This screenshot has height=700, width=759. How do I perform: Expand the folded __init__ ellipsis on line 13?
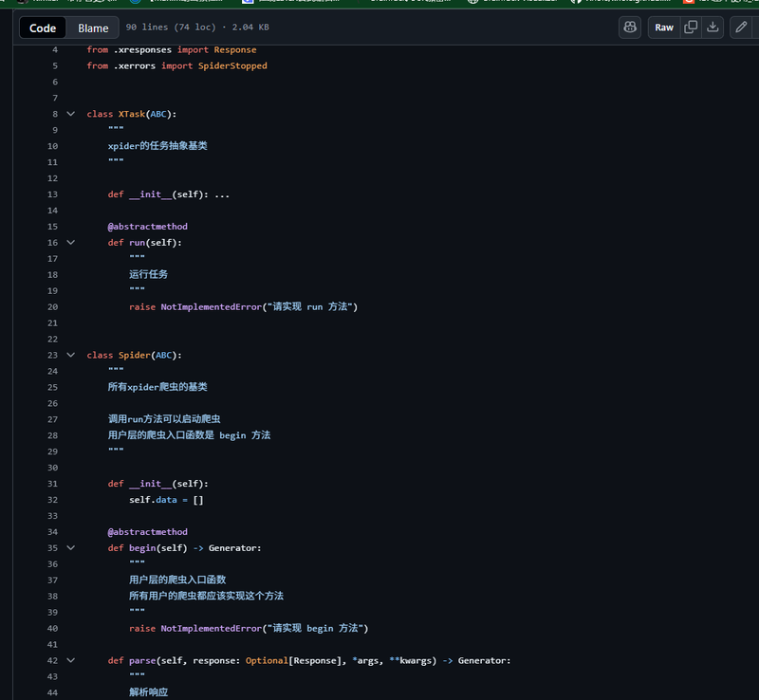pyautogui.click(x=222, y=194)
